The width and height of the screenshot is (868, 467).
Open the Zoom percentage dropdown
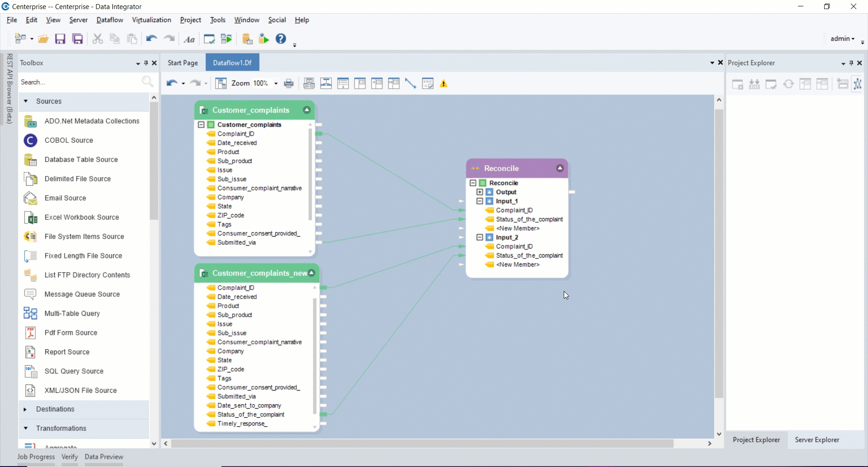276,84
